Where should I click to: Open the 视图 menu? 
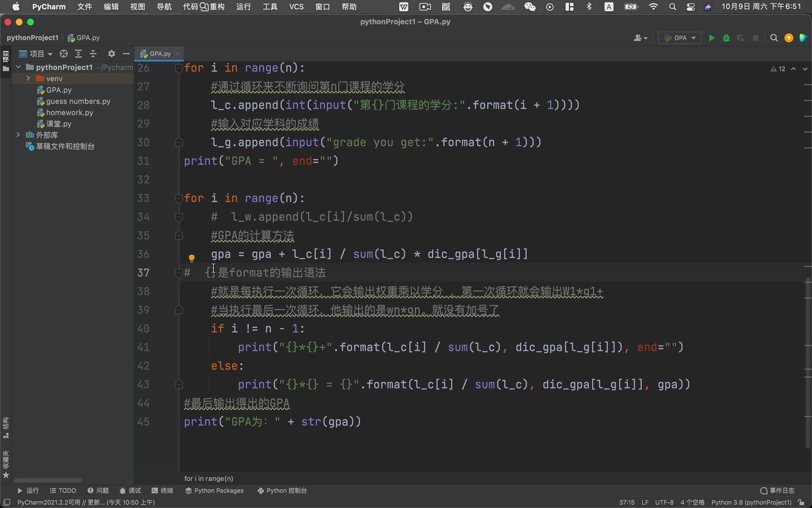[138, 7]
